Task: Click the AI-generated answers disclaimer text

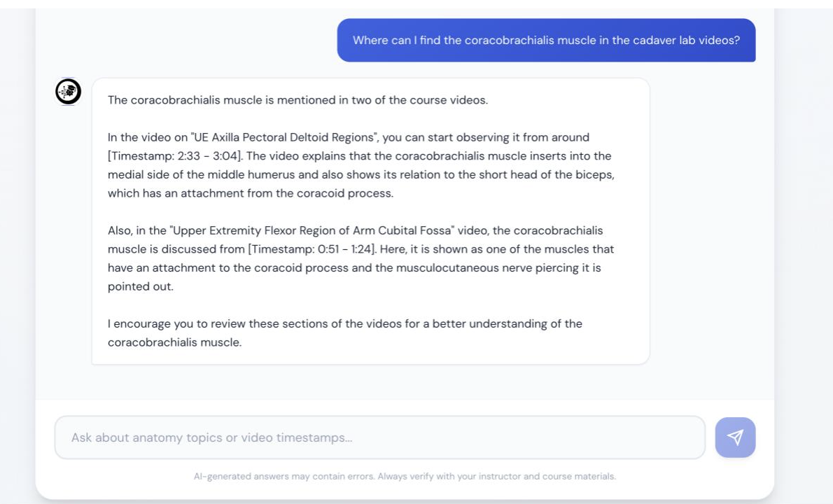Action: click(x=405, y=477)
